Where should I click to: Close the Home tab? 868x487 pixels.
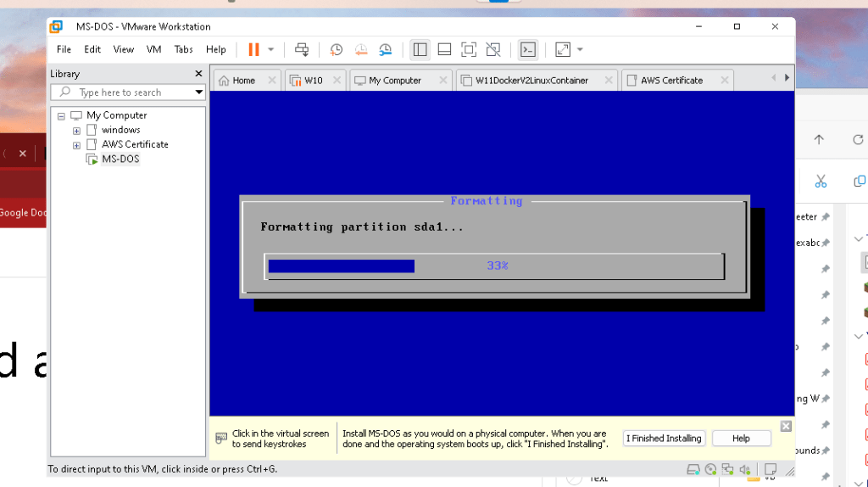tap(272, 81)
